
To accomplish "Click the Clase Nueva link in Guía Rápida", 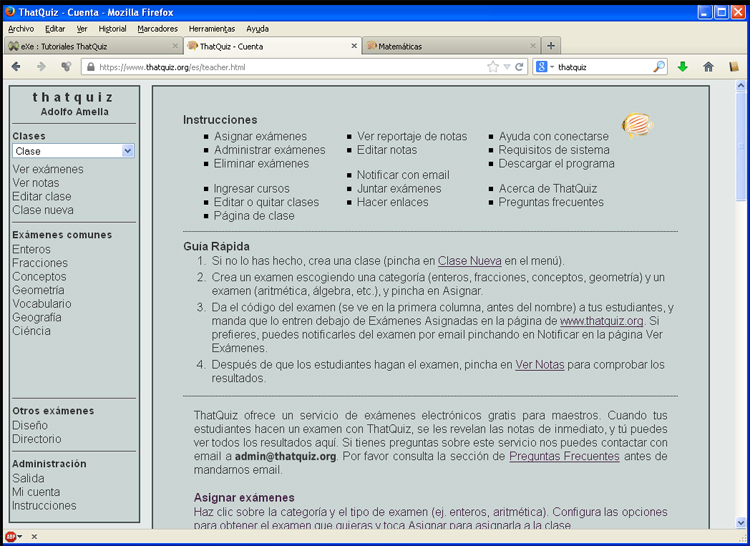I will pos(470,261).
